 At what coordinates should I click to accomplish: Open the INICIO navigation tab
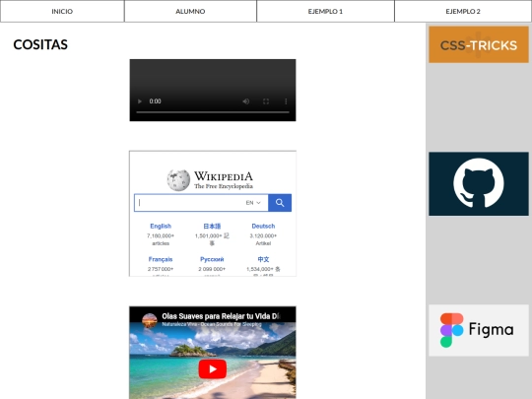(x=62, y=11)
